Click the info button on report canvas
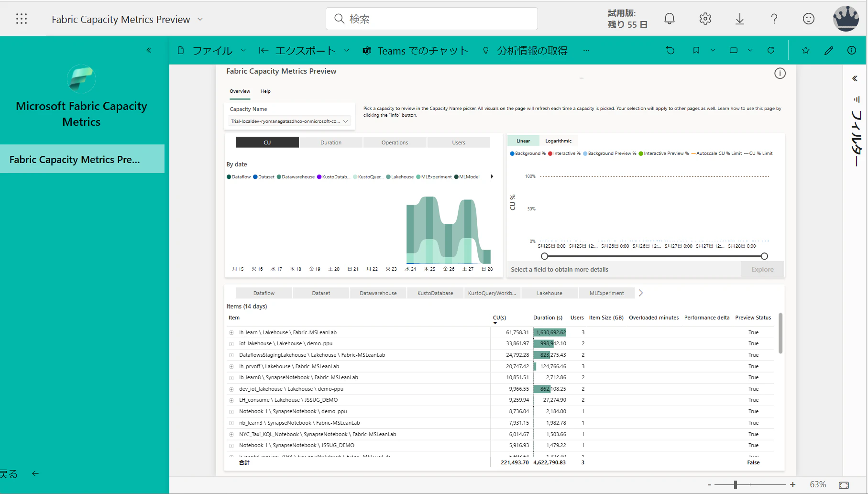This screenshot has height=494, width=868. 780,73
